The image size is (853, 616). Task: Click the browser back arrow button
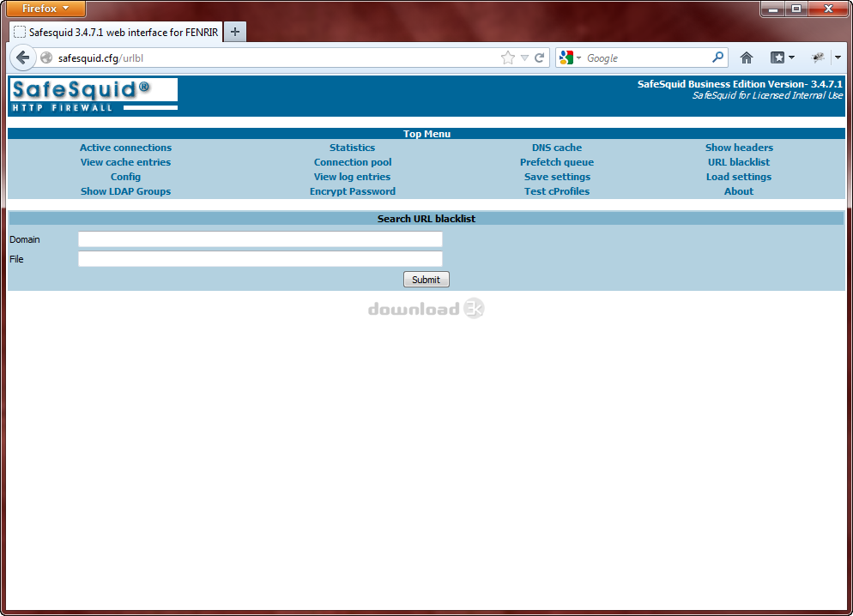[x=22, y=57]
